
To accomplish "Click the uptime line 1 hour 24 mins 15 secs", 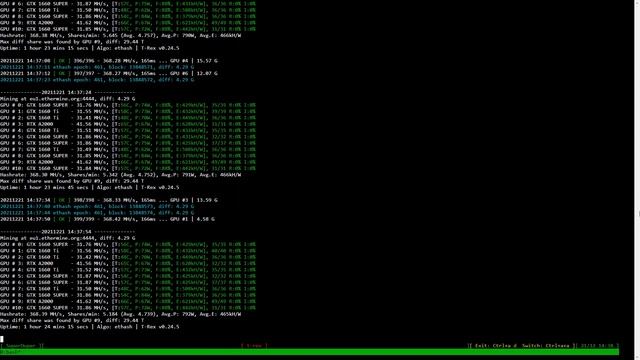I will (89, 327).
